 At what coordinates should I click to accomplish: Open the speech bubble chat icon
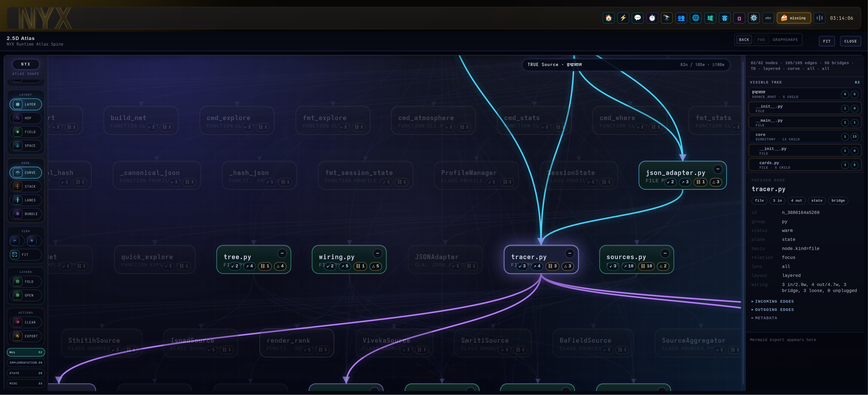pos(638,18)
